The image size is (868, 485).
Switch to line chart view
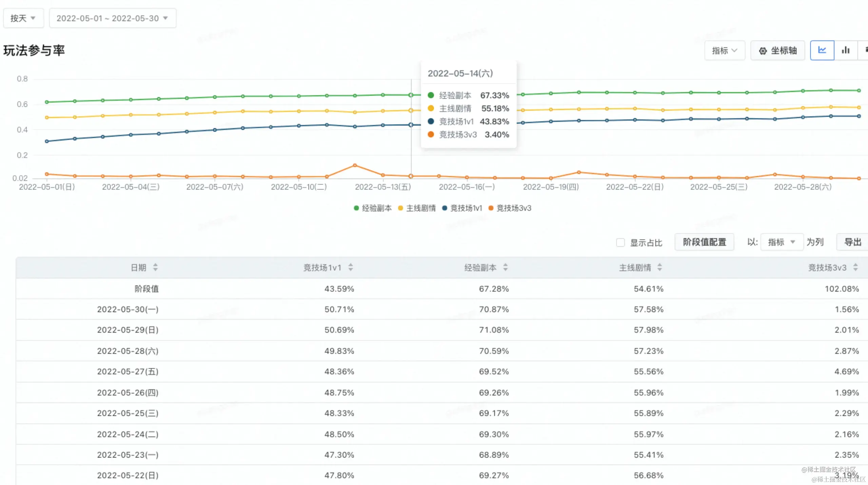(x=822, y=50)
